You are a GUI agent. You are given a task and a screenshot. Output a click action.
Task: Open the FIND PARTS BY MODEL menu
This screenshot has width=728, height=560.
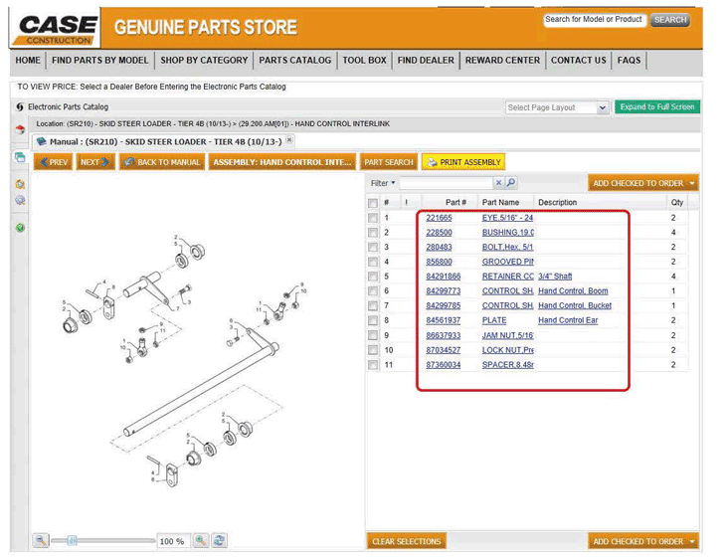[99, 61]
